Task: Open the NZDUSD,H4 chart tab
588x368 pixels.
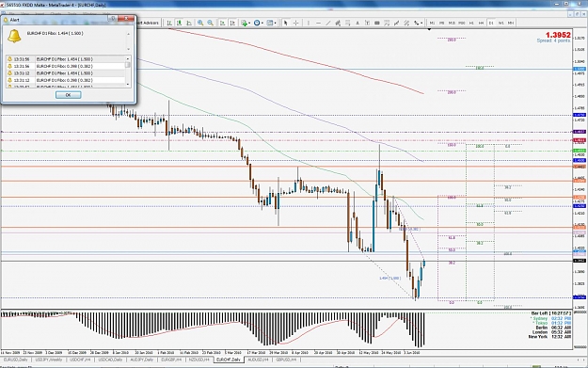Action: pyautogui.click(x=199, y=360)
